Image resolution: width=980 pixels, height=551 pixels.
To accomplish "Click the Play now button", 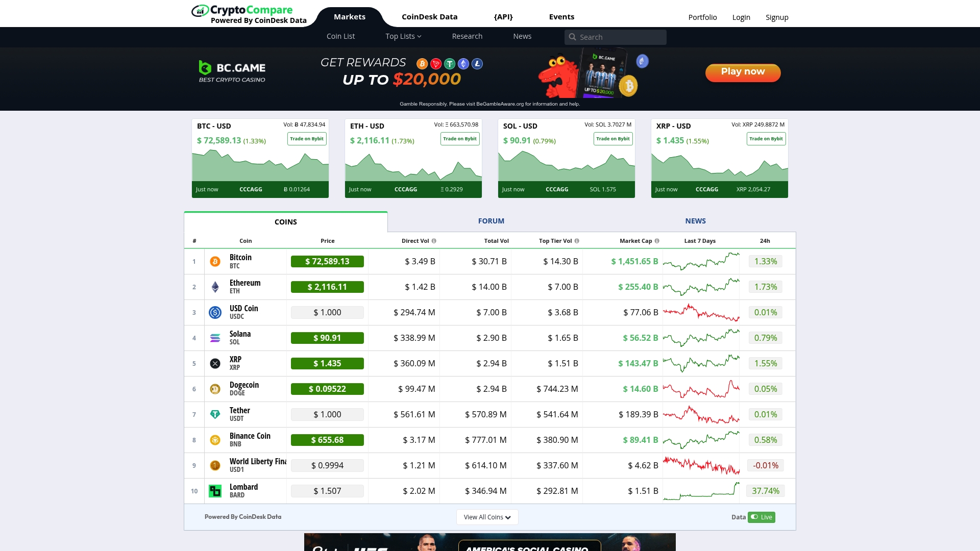I will [x=743, y=72].
